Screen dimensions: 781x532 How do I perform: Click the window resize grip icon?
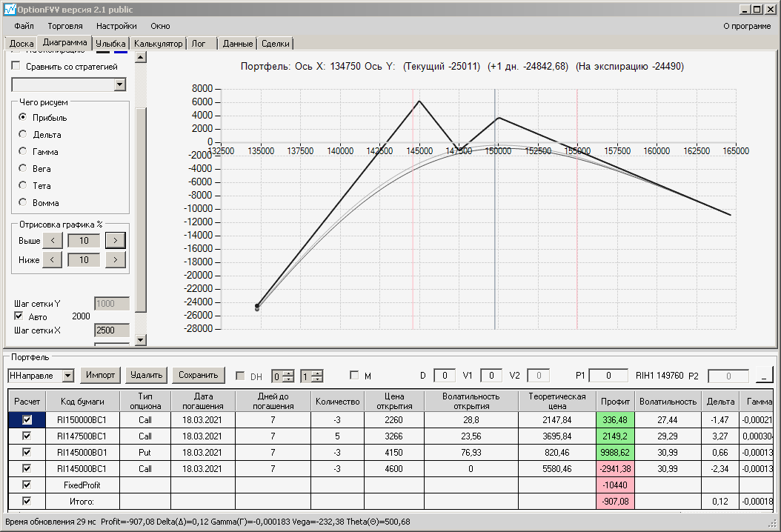(773, 523)
